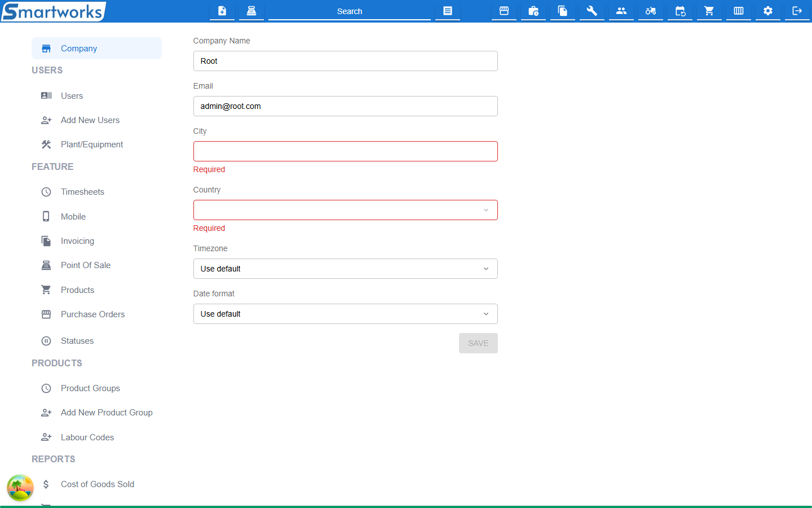Click the palm tree avatar icon
The width and height of the screenshot is (812, 508).
20,488
